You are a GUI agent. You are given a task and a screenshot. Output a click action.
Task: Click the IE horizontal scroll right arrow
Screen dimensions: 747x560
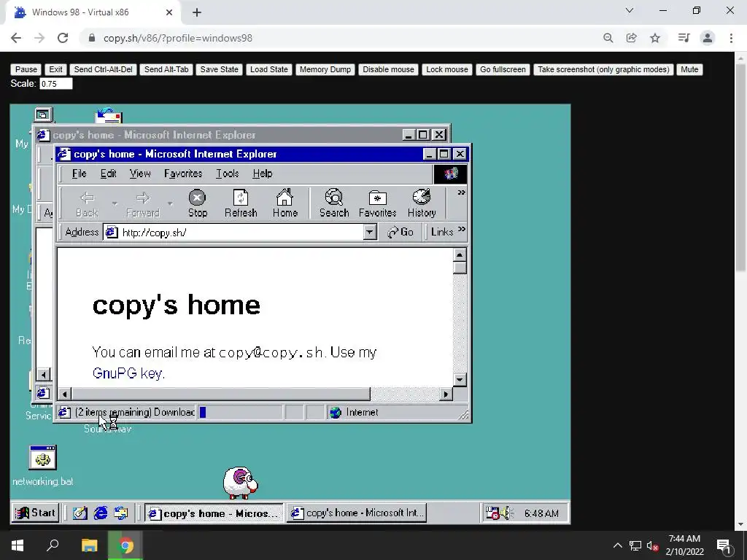tap(446, 394)
